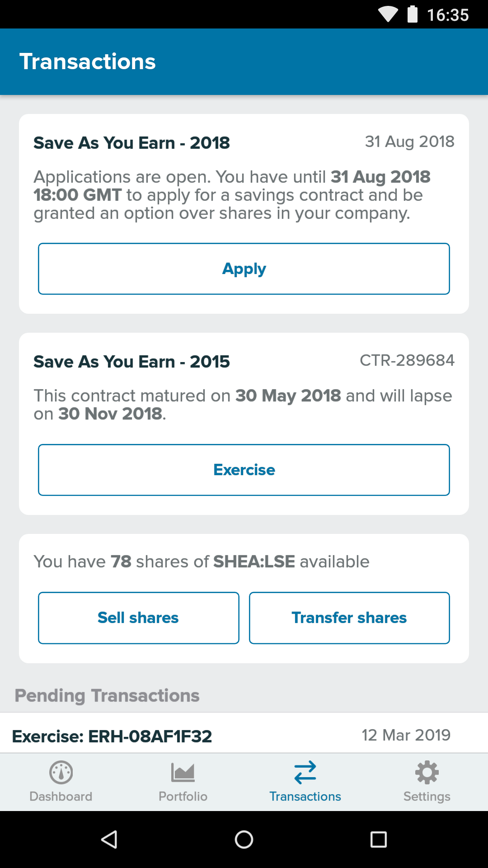Viewport: 488px width, 868px height.
Task: Tap the Save As You Earn - 2018 title
Action: pyautogui.click(x=131, y=143)
